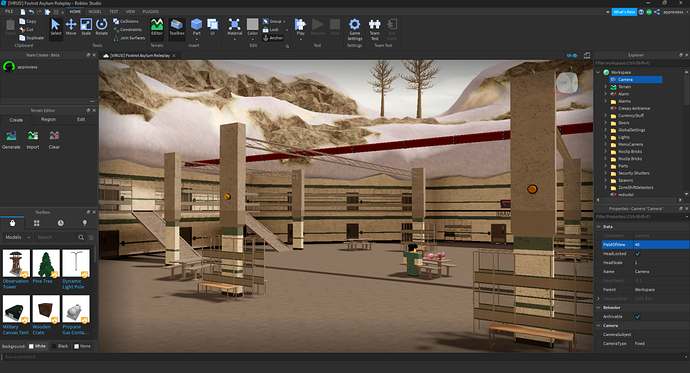
Task: Open the Toolbox Recent clock tab
Action: tap(61, 223)
